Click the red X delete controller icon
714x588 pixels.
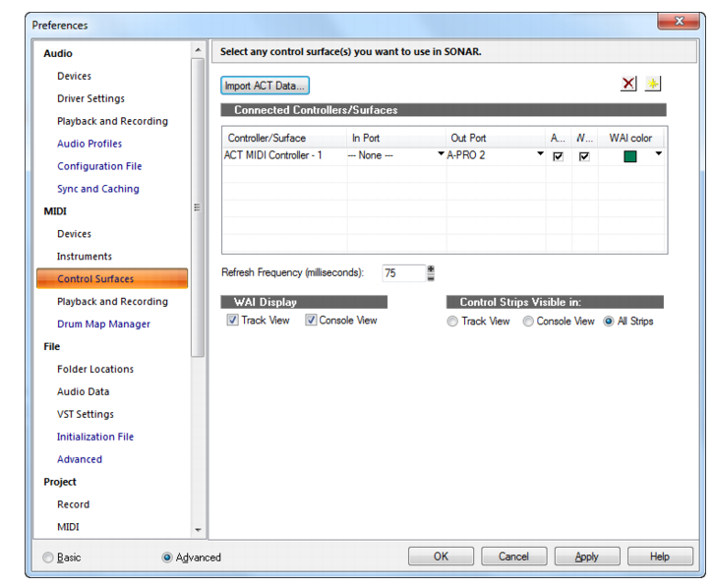pos(628,84)
